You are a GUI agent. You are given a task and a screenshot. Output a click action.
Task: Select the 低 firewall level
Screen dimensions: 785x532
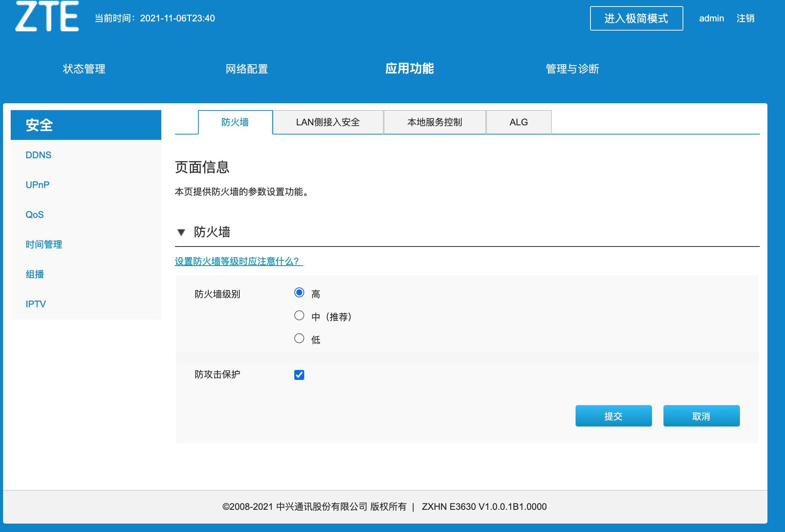tap(299, 338)
